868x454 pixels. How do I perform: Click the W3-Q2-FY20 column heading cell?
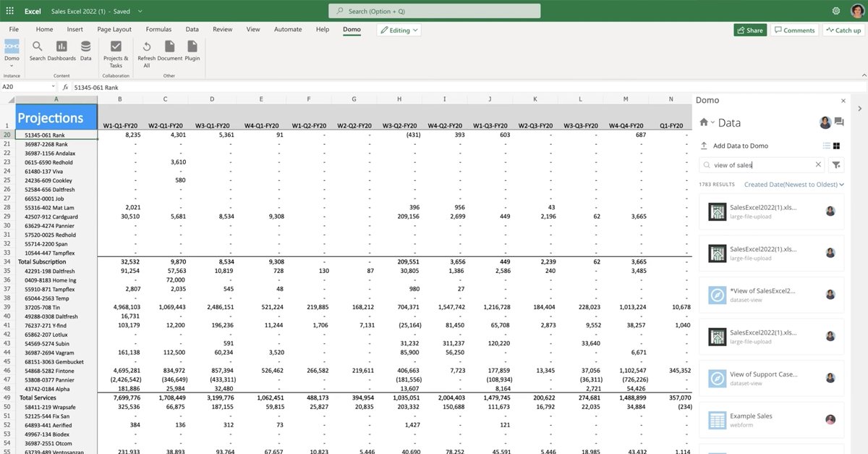coord(399,126)
